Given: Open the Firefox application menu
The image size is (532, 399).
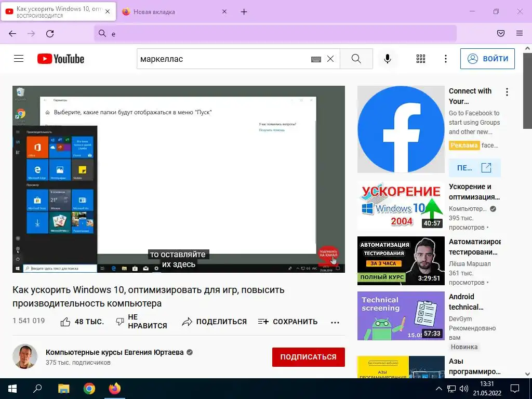Looking at the screenshot, I should 520,33.
